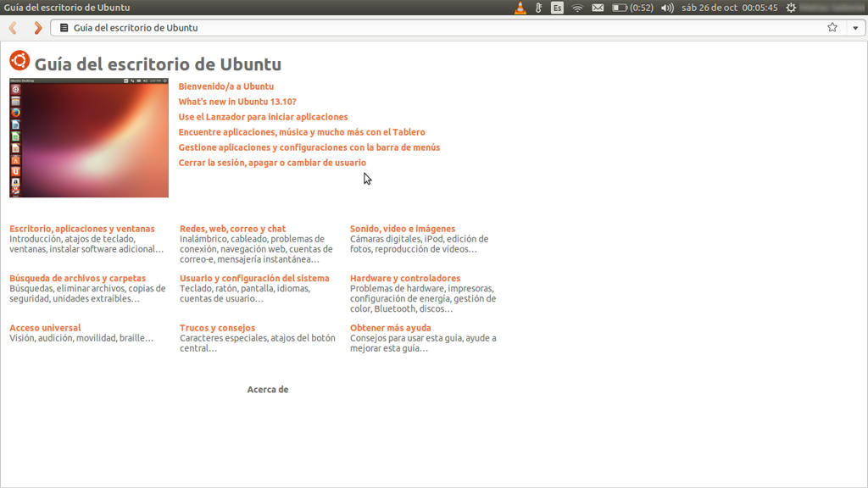Open the Es keyboard layout indicator

coord(557,8)
